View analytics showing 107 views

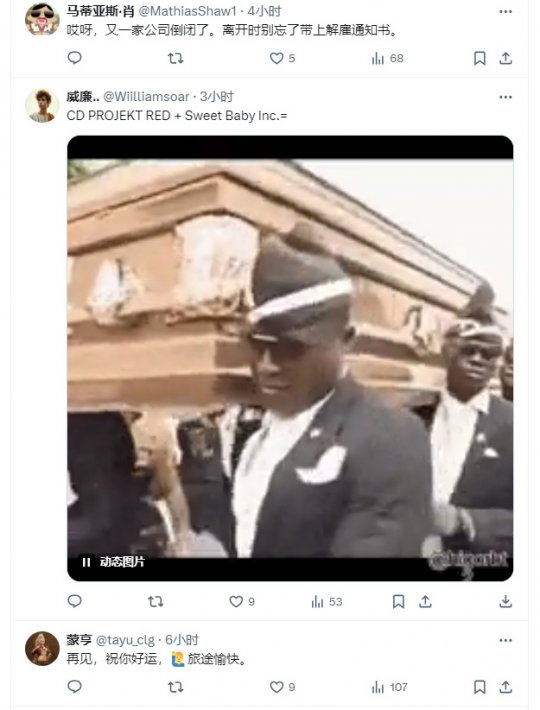(x=389, y=687)
